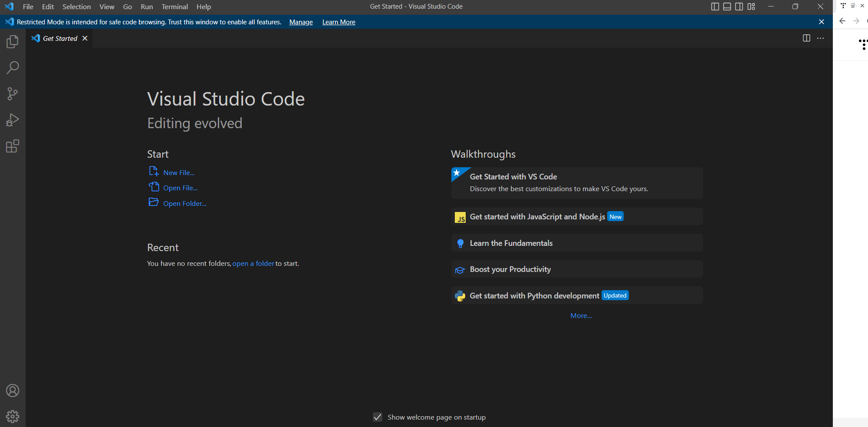This screenshot has height=427, width=868.
Task: Click the Learn More link in banner
Action: point(339,22)
